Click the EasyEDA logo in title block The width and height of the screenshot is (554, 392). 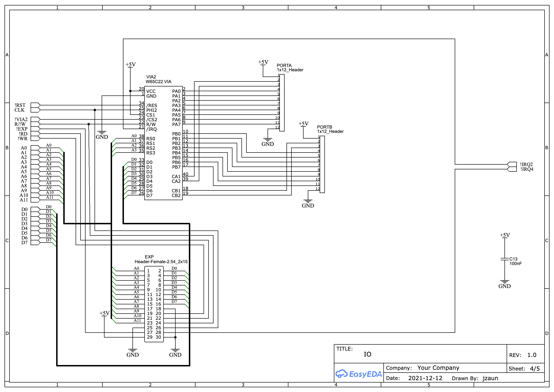tap(358, 374)
